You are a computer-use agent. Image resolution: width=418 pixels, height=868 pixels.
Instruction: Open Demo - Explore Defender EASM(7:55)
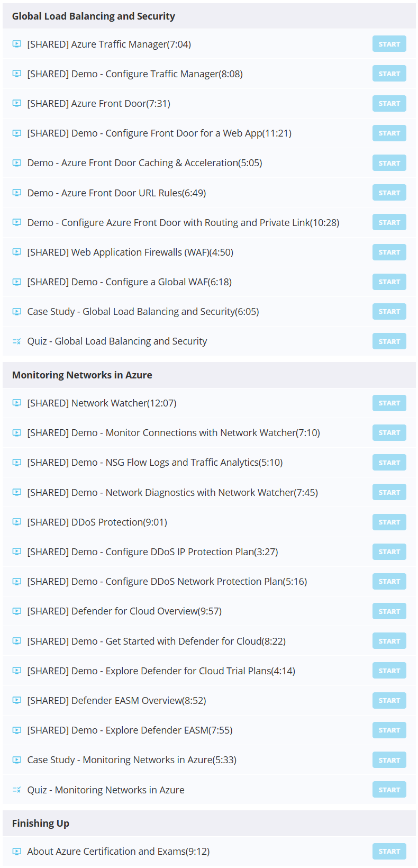click(130, 730)
